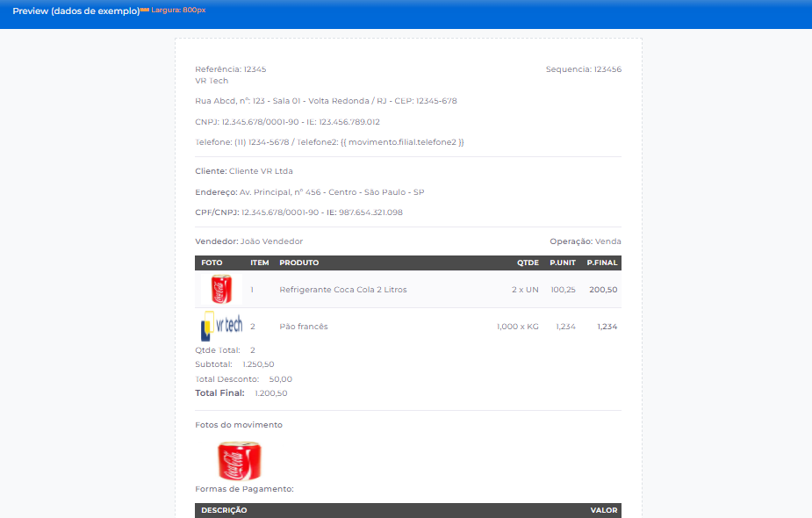Click the 'Endereço: Av. Principal, nº 456' line
812x518 pixels.
(310, 192)
